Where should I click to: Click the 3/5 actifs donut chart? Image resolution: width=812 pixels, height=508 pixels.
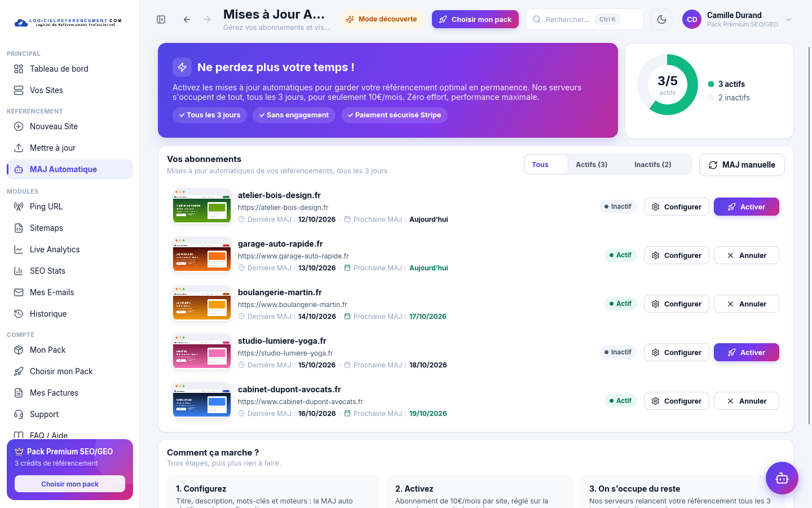[x=668, y=85]
